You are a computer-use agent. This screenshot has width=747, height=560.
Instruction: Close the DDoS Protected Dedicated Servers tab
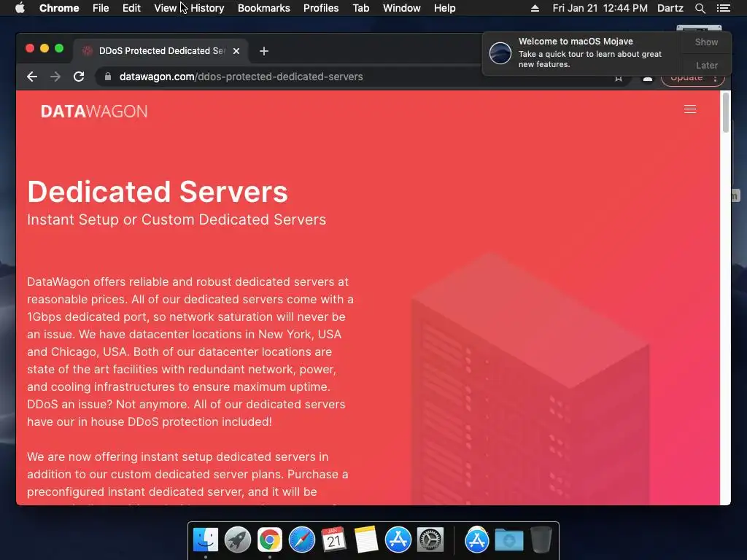pyautogui.click(x=236, y=51)
